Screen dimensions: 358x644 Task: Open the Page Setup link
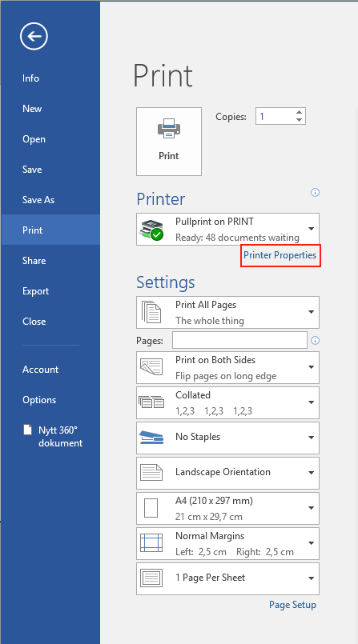coord(292,605)
